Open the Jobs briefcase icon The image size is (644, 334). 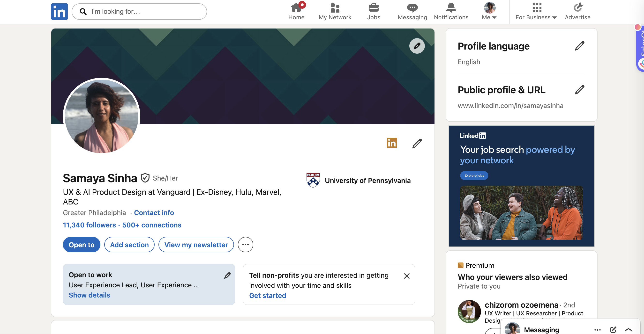(x=374, y=8)
